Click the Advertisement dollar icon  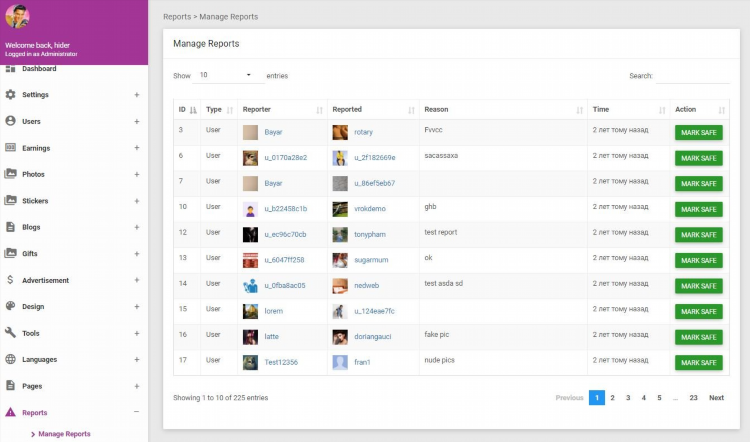click(x=10, y=280)
